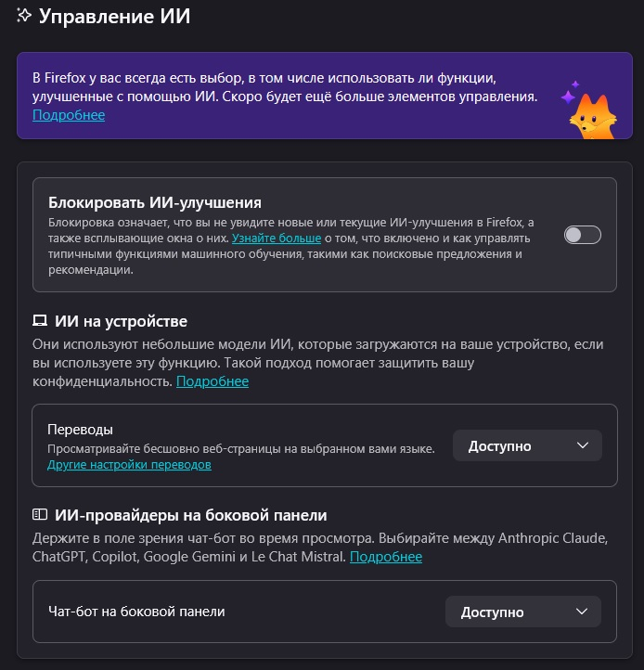
Task: Click the sparkle icon beside Управление ИИ heading
Action: tap(25, 16)
